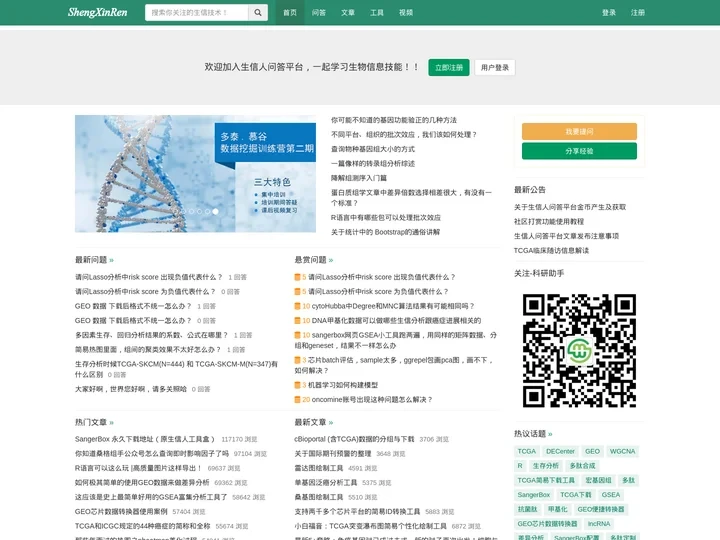Click the 登录 link in header

pyautogui.click(x=609, y=13)
